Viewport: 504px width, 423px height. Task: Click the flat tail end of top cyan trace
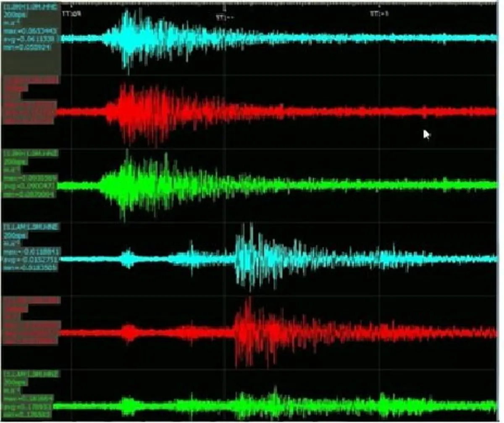(x=483, y=38)
